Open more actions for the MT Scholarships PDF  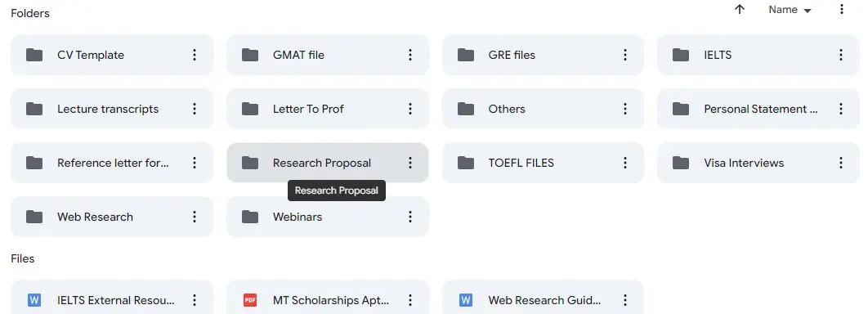410,300
